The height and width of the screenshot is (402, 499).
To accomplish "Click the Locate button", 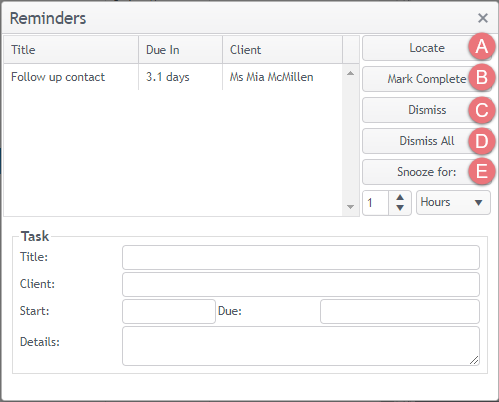I will pyautogui.click(x=427, y=48).
